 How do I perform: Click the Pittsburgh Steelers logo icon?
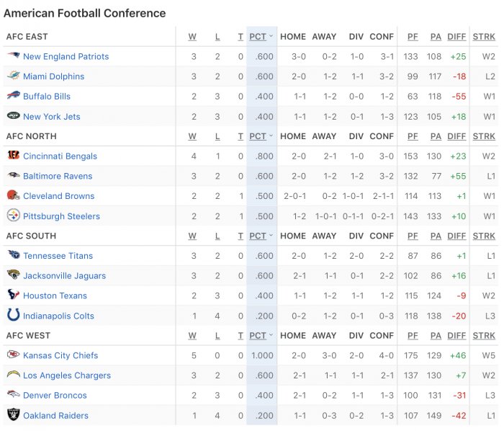coord(14,215)
